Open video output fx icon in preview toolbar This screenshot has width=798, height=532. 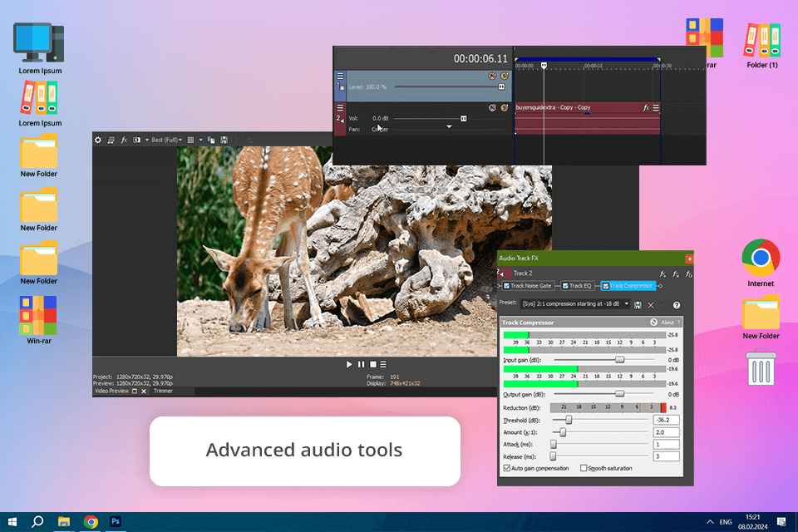tap(124, 140)
